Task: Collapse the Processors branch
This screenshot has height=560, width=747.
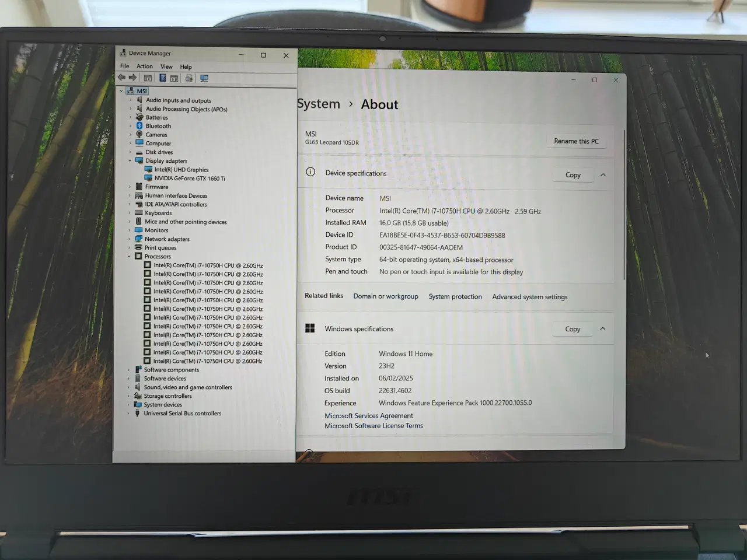Action: click(x=129, y=256)
